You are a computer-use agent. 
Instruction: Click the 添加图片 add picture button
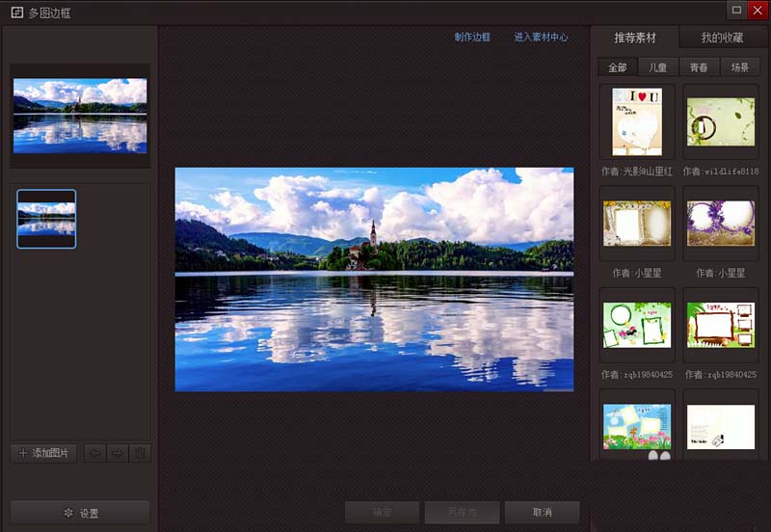click(43, 453)
